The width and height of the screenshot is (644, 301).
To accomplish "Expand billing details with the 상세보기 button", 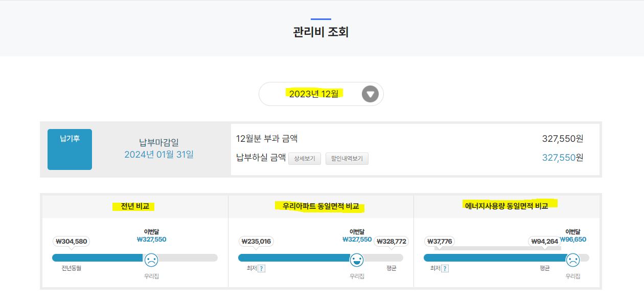I will tap(305, 159).
